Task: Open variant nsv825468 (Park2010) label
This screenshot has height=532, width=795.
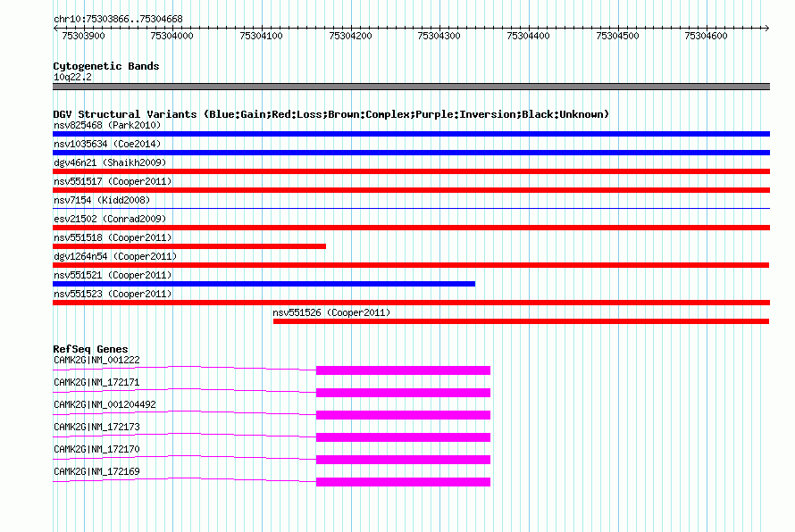Action: pos(107,125)
